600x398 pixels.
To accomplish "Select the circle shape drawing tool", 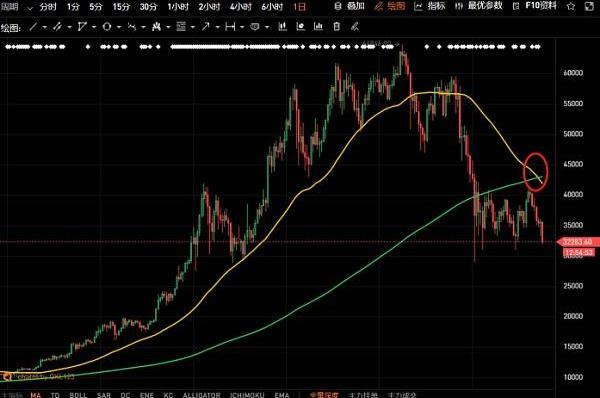I will point(107,27).
